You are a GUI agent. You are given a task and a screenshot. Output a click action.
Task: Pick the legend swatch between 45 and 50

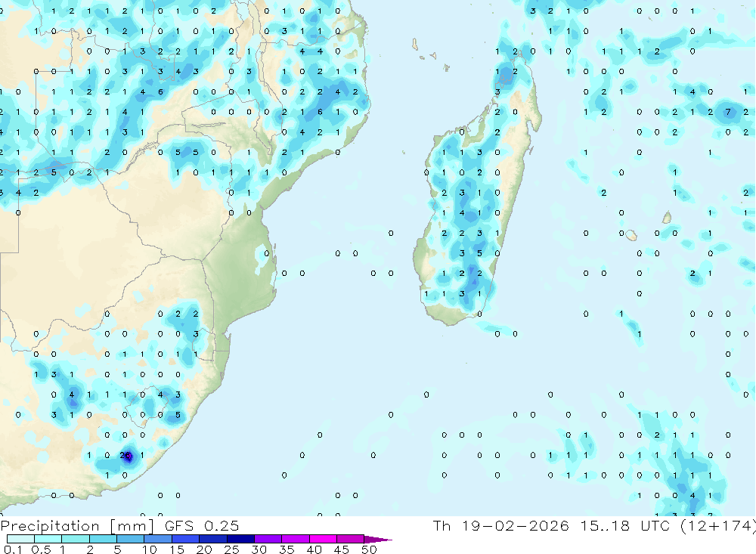tap(350, 539)
